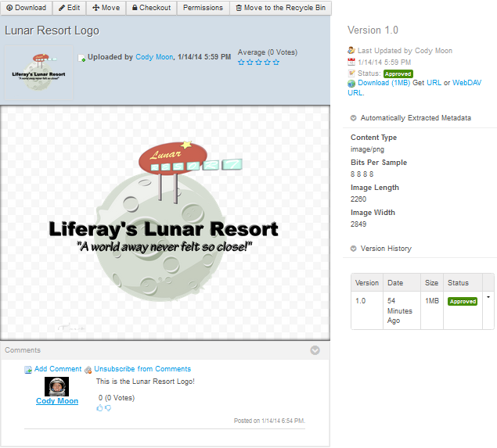Rate the document one star
The width and height of the screenshot is (497, 448).
[x=241, y=62]
